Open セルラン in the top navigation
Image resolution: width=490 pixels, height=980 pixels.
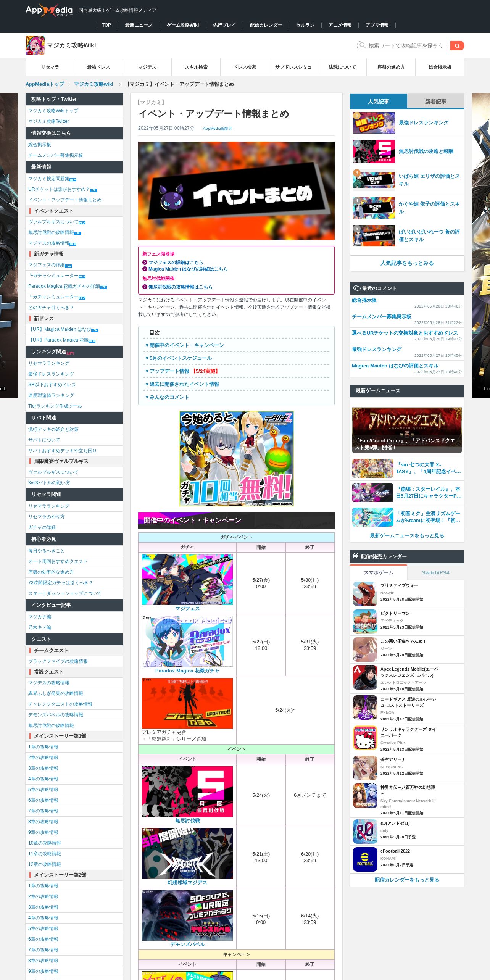[305, 25]
